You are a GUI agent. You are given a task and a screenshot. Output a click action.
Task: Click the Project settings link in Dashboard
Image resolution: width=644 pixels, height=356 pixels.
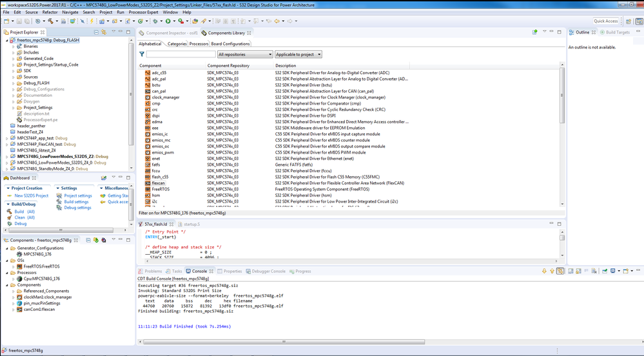click(x=78, y=195)
